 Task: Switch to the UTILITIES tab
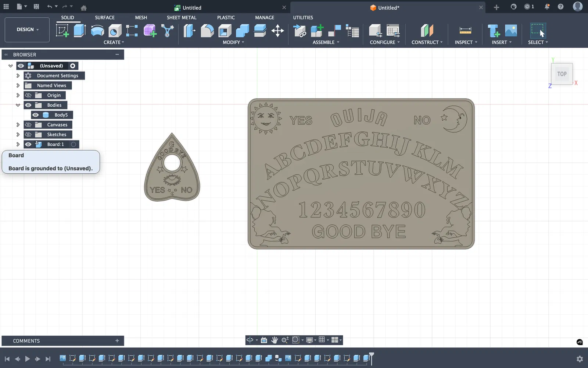(303, 18)
